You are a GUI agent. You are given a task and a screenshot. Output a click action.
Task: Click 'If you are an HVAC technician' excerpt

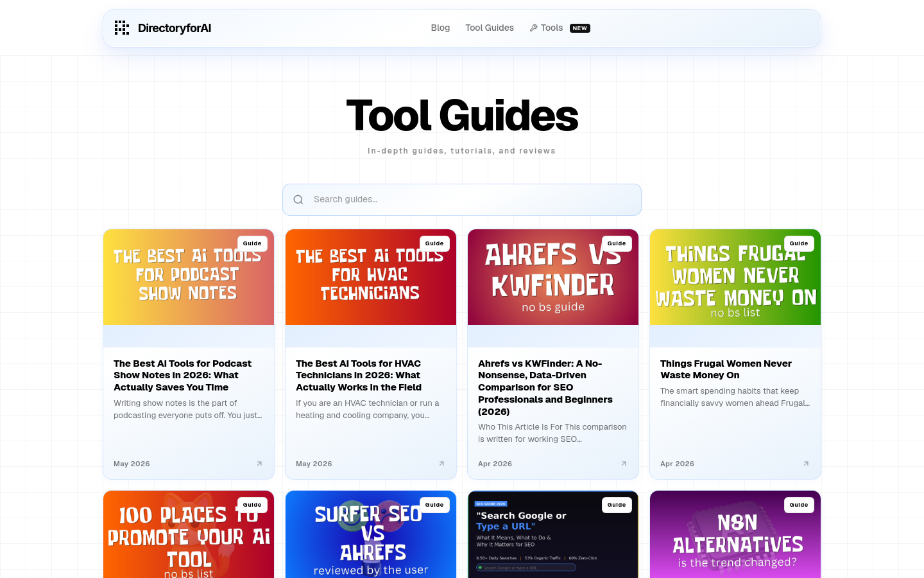[x=368, y=409]
